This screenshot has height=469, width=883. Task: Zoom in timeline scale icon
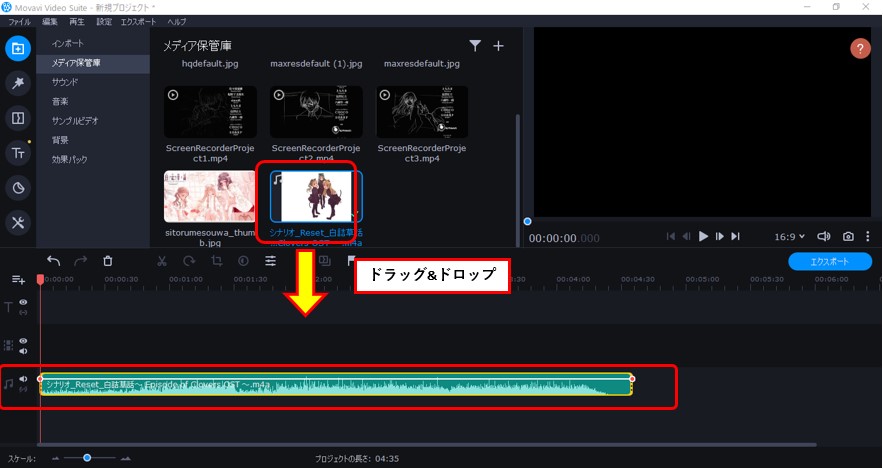tap(126, 458)
